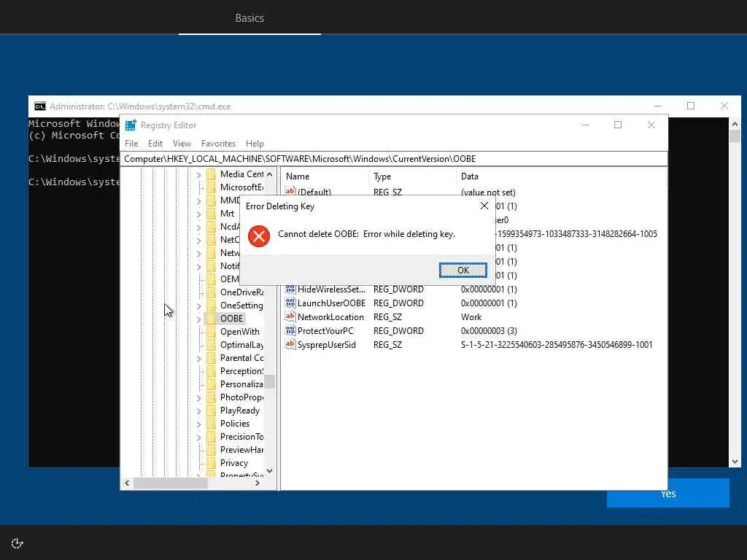747x560 pixels.
Task: Expand the PlayReady tree node
Action: pos(198,411)
